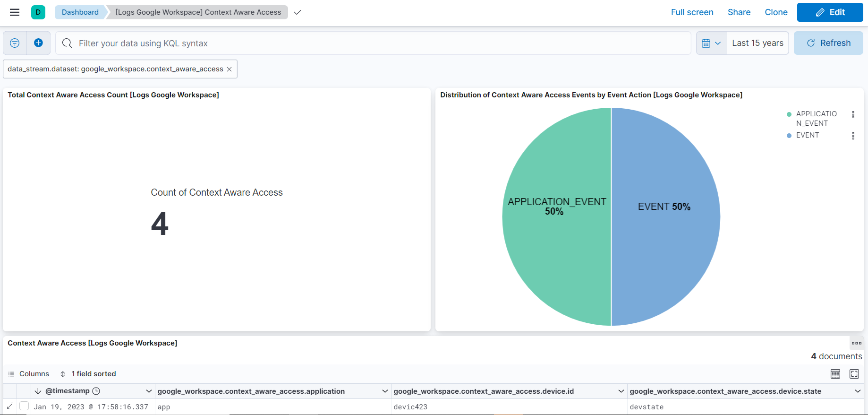Click the filter options menu icon
This screenshot has height=415, width=868.
click(15, 43)
